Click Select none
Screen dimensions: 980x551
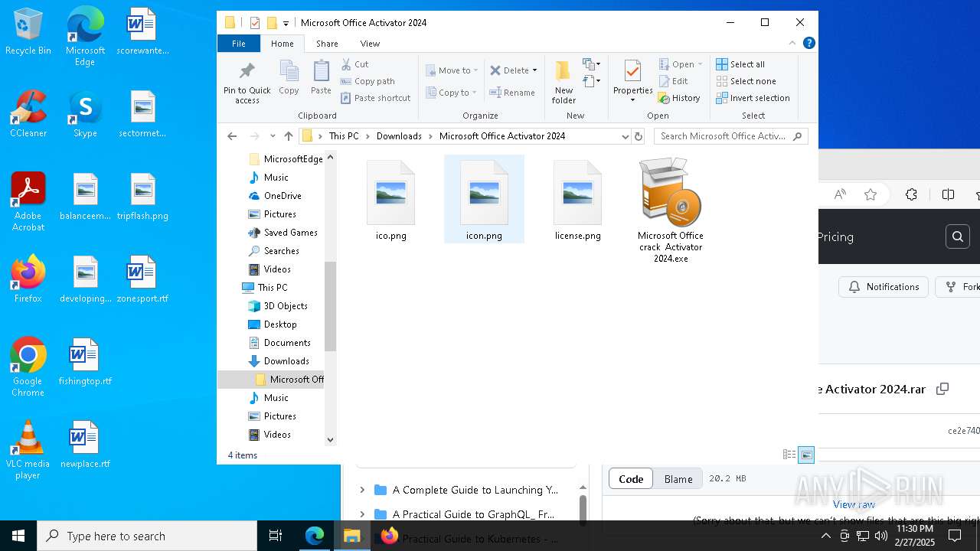[x=746, y=81]
